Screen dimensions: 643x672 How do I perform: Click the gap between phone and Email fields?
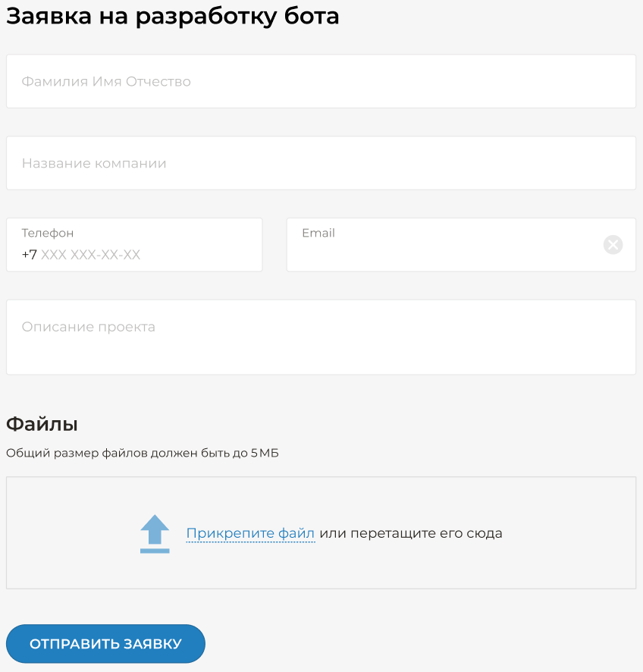coord(274,244)
